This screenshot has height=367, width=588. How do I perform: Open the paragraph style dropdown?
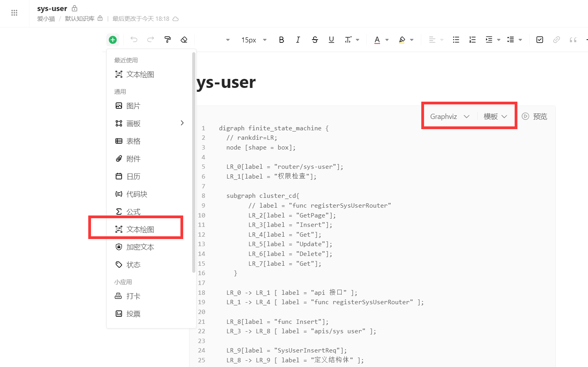[x=228, y=40]
